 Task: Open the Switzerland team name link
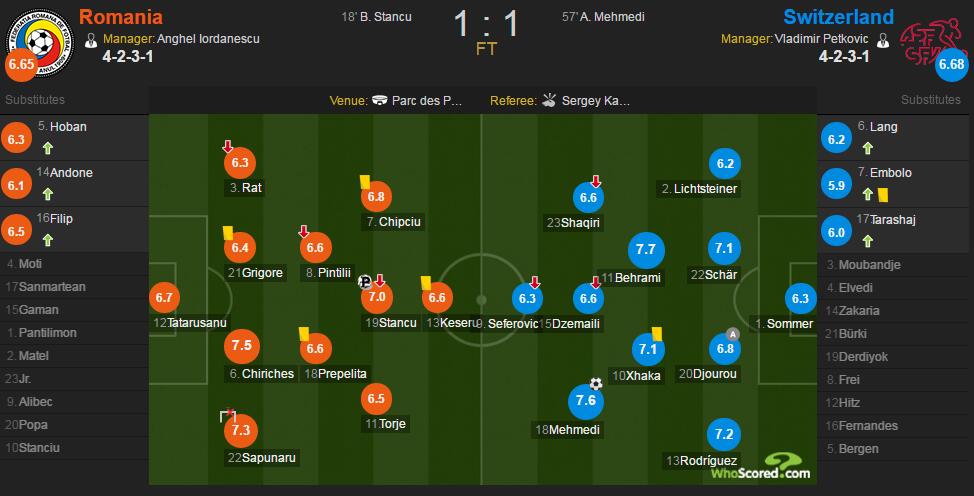point(839,17)
